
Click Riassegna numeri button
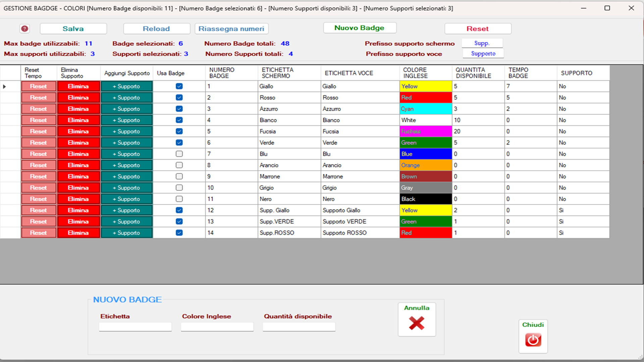(231, 29)
